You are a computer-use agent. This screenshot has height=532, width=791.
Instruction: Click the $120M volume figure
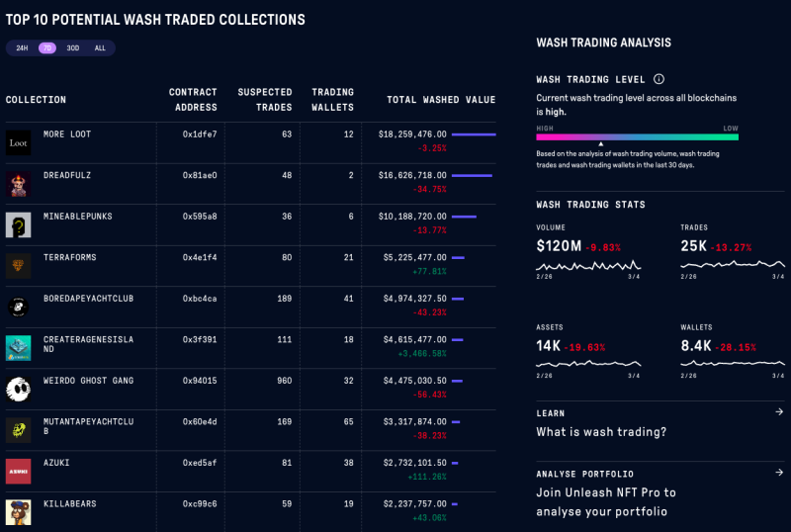[559, 246]
